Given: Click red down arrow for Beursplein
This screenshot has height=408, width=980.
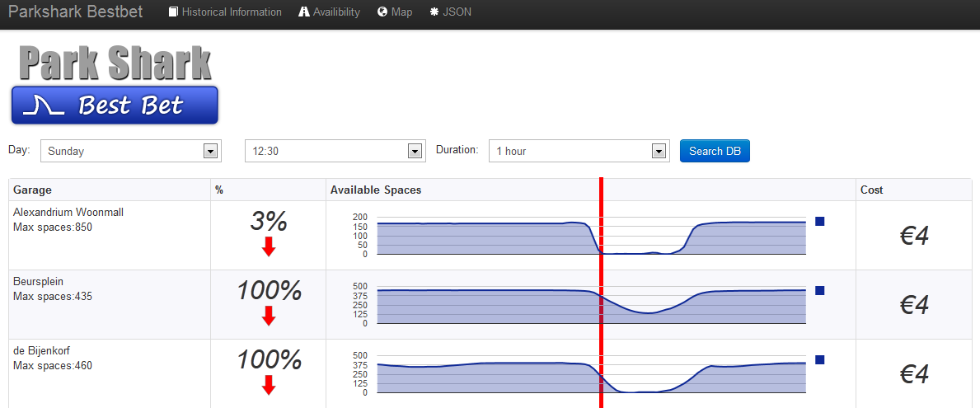Looking at the screenshot, I should pos(269,316).
